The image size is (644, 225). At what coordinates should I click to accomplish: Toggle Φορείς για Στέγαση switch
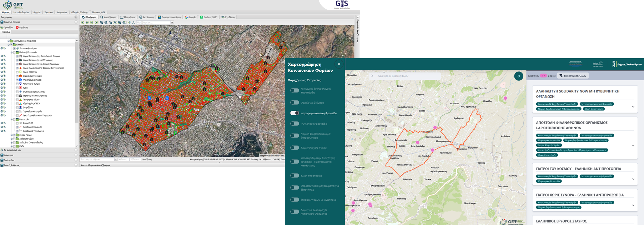(295, 102)
